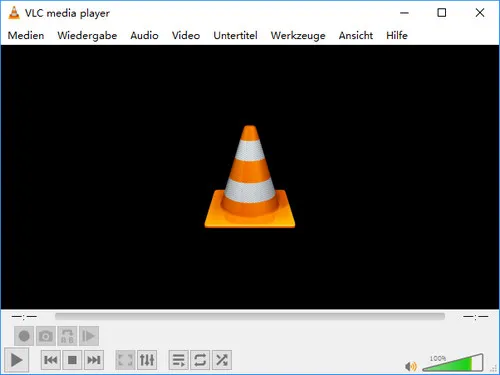The image size is (500, 375).
Task: Open the Werkzeuge menu
Action: [298, 35]
